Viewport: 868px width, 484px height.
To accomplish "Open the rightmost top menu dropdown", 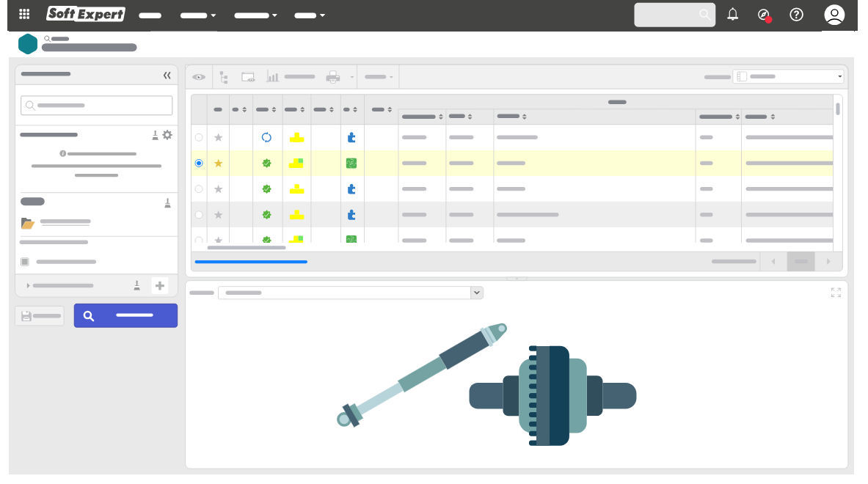I will click(310, 15).
